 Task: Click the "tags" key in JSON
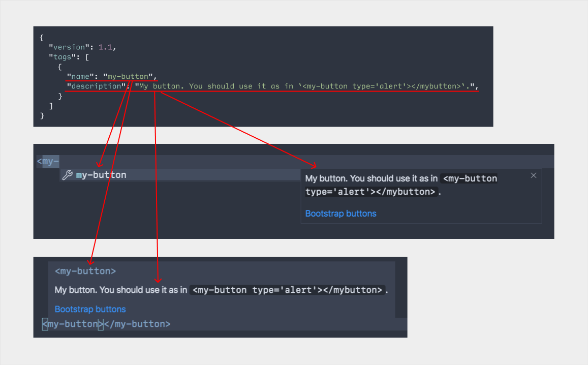(62, 57)
